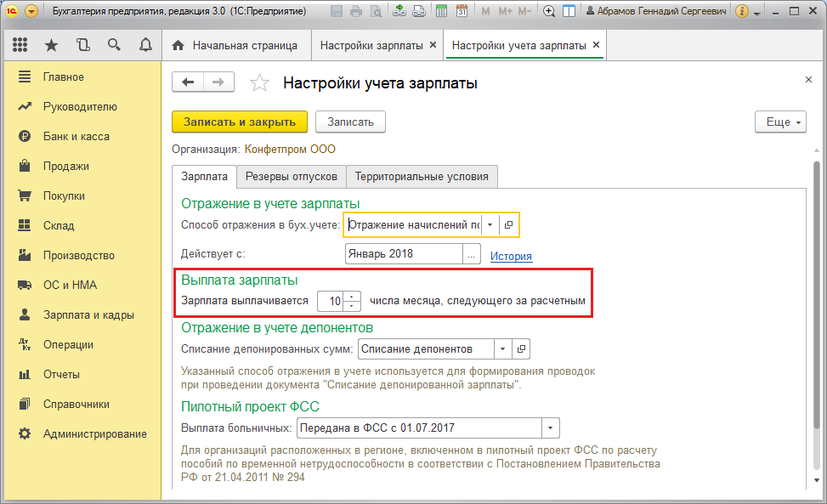Close the Настройки зарплаты tab
The height and width of the screenshot is (504, 827).
pos(433,45)
